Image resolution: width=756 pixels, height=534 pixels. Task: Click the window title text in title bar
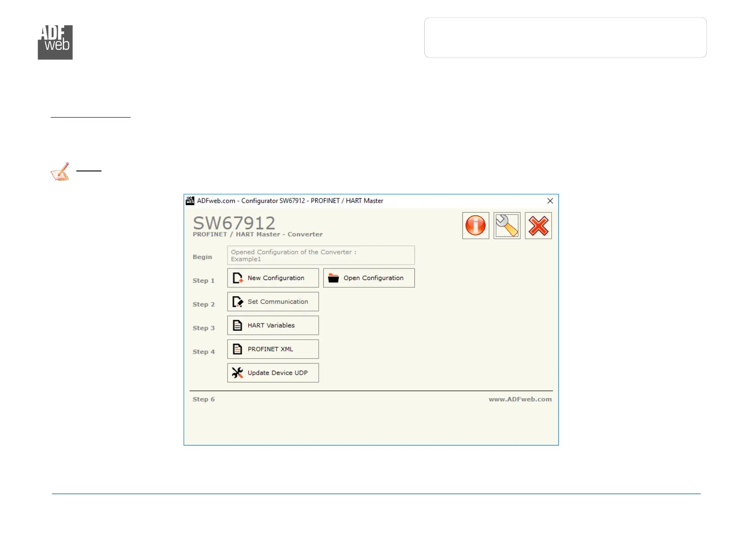tap(290, 201)
